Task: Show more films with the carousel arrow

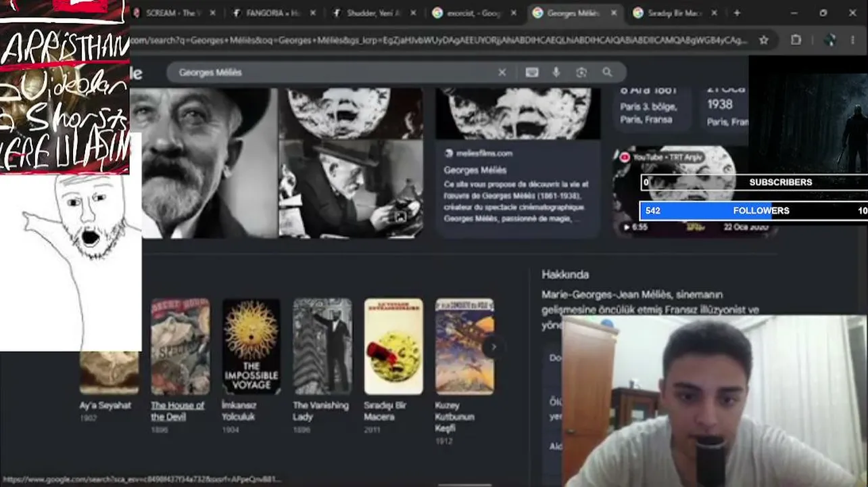Action: pyautogui.click(x=493, y=347)
